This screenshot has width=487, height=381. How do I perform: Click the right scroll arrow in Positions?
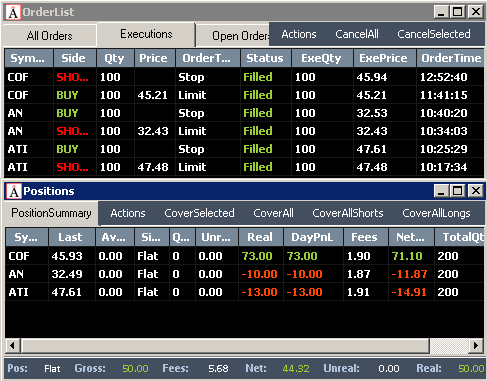(476, 345)
